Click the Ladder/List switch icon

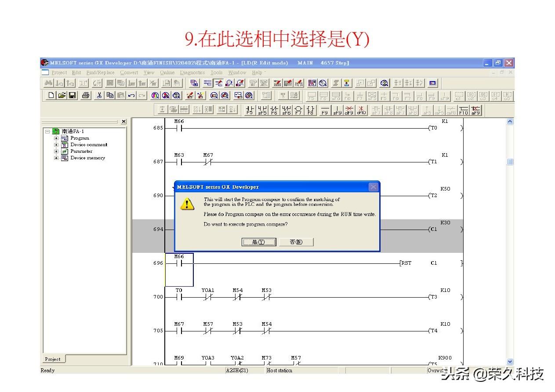coord(195,83)
